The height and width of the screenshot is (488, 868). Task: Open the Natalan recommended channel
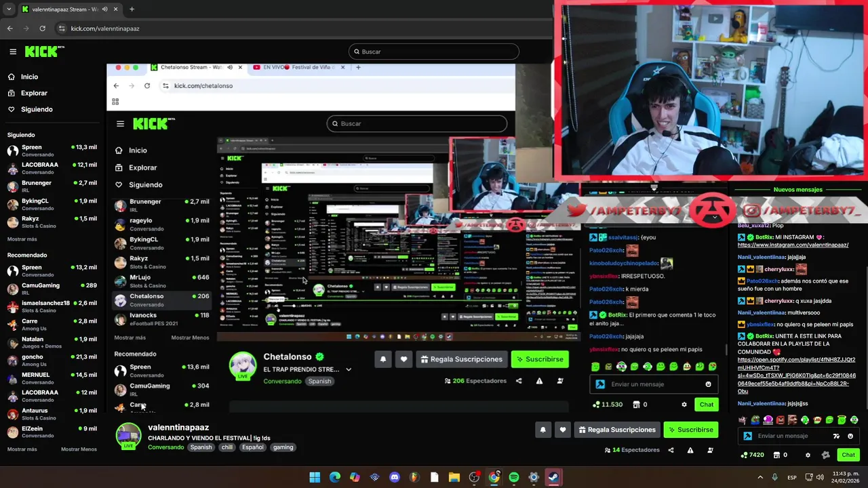point(52,342)
